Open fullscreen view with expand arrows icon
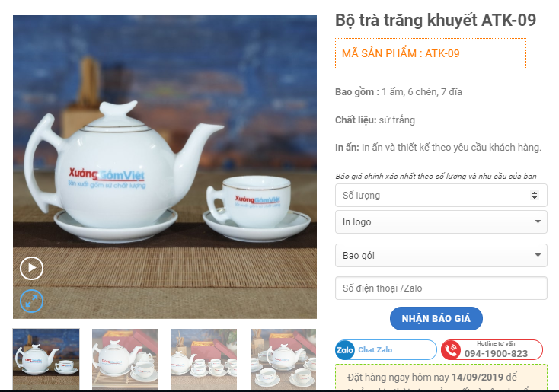 (x=31, y=301)
